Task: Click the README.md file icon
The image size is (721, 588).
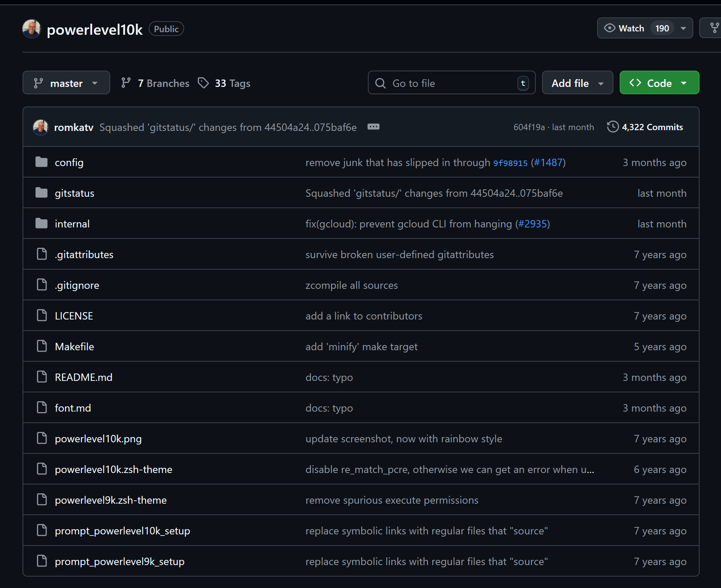Action: click(x=42, y=377)
